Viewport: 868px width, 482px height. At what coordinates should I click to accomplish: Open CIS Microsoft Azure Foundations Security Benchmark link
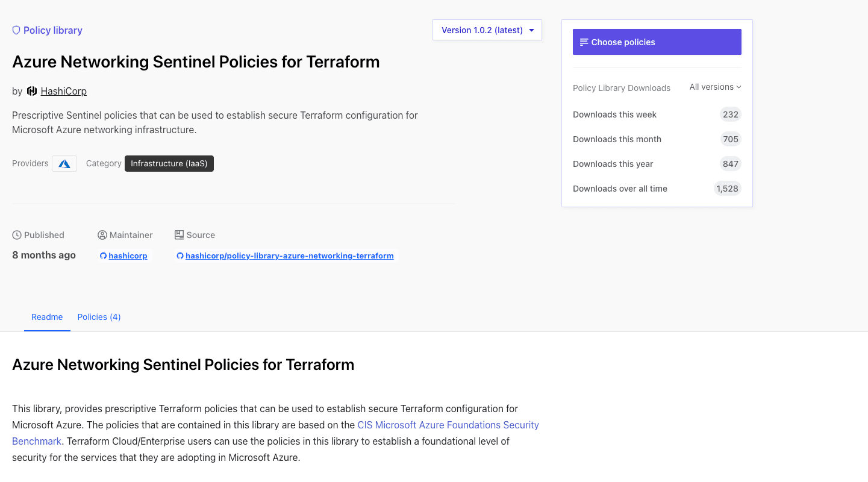(x=448, y=425)
